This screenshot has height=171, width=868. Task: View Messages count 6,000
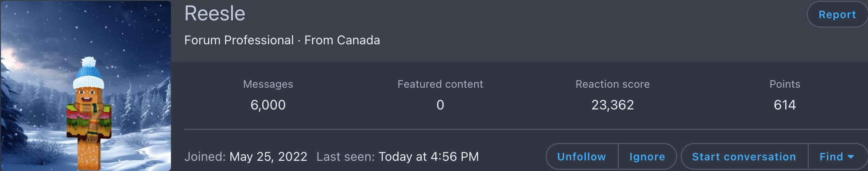(x=268, y=105)
